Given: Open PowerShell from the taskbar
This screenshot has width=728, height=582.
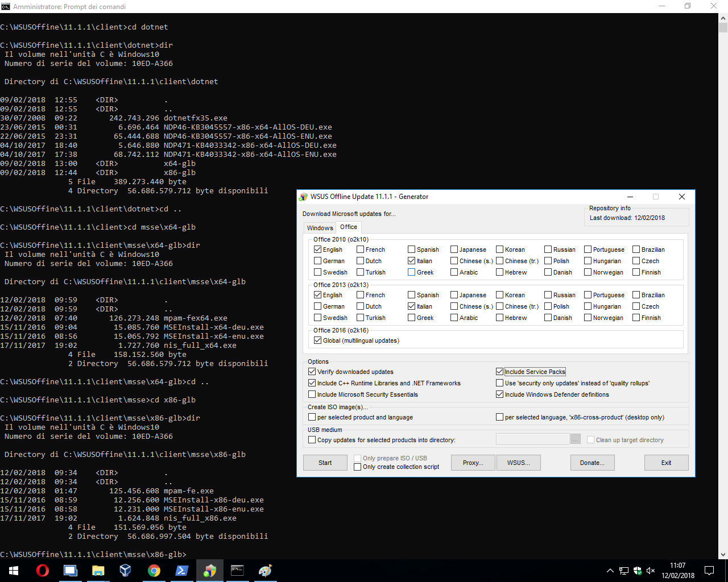Looking at the screenshot, I should [x=181, y=571].
